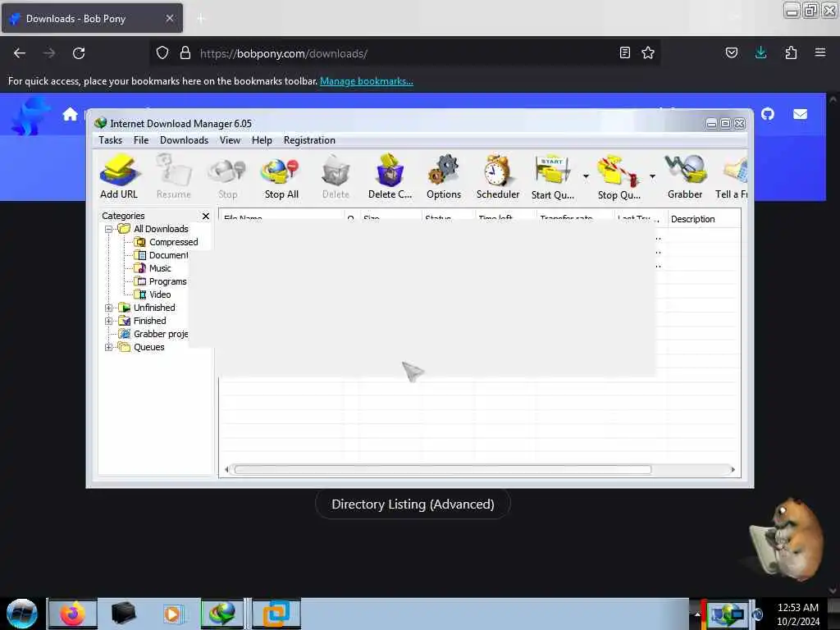Click the Stop Queue toolbar icon
This screenshot has height=630, width=840.
click(619, 177)
